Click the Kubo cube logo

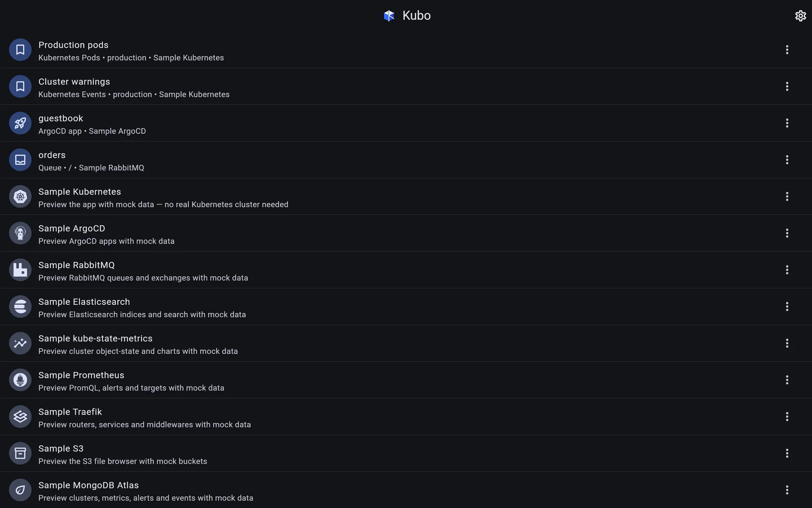(389, 16)
